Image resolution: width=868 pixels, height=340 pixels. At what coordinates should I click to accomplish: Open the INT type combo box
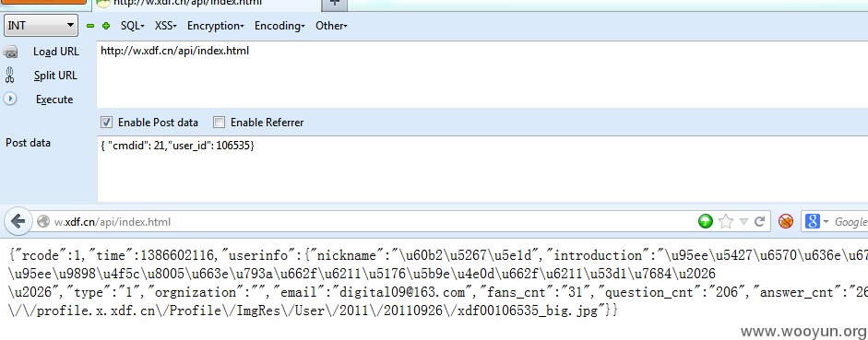coord(41,26)
